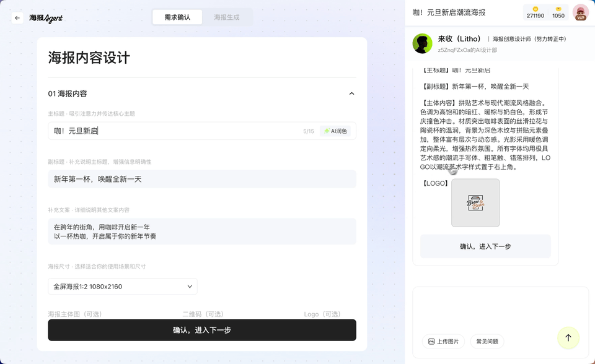Click the 上传图片 upload button
Screen dimensions: 595x364
tap(443, 342)
